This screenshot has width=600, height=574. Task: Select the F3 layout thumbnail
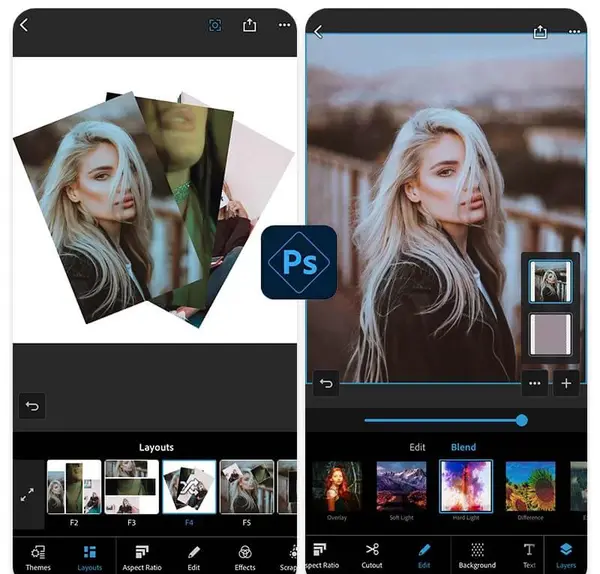(x=132, y=487)
